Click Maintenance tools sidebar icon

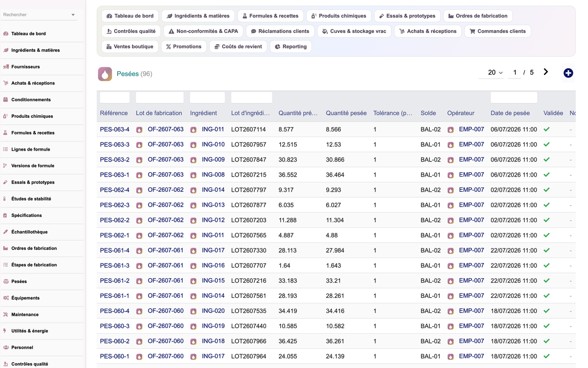point(6,315)
